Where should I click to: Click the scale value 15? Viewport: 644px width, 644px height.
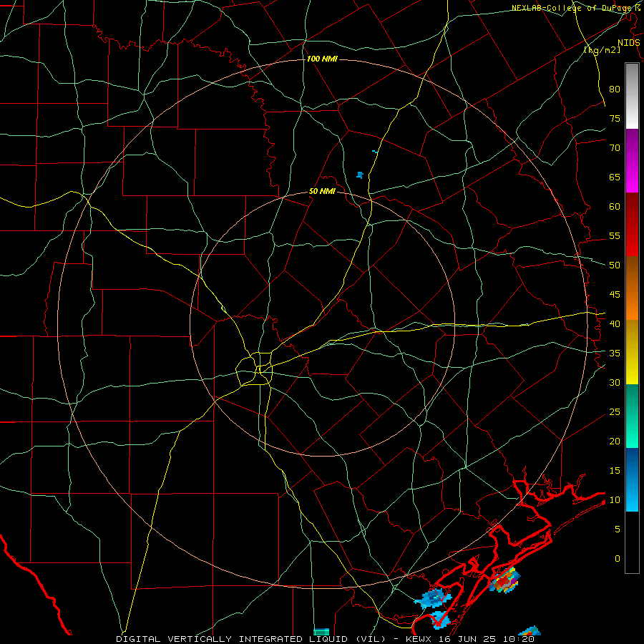[x=615, y=470]
